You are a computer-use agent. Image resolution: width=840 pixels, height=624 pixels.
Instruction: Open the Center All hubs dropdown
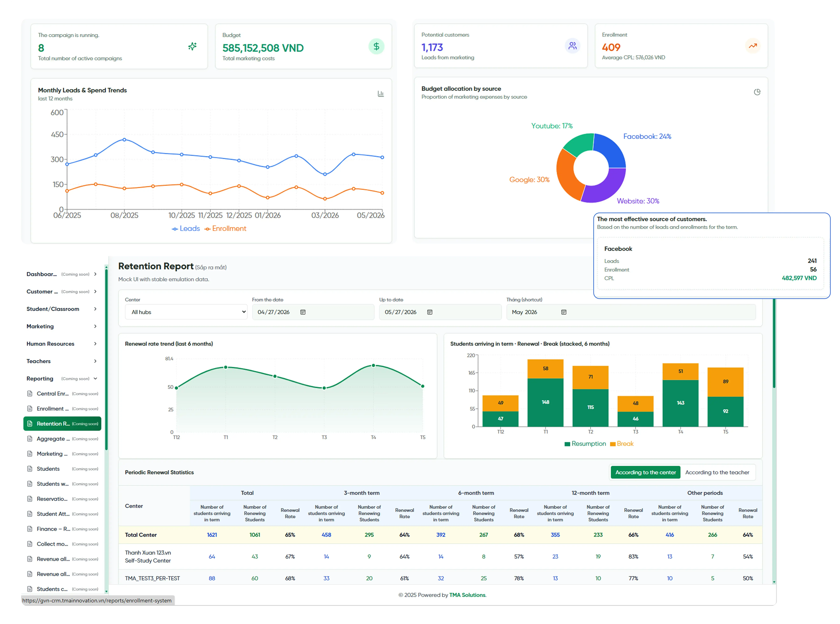(x=186, y=312)
